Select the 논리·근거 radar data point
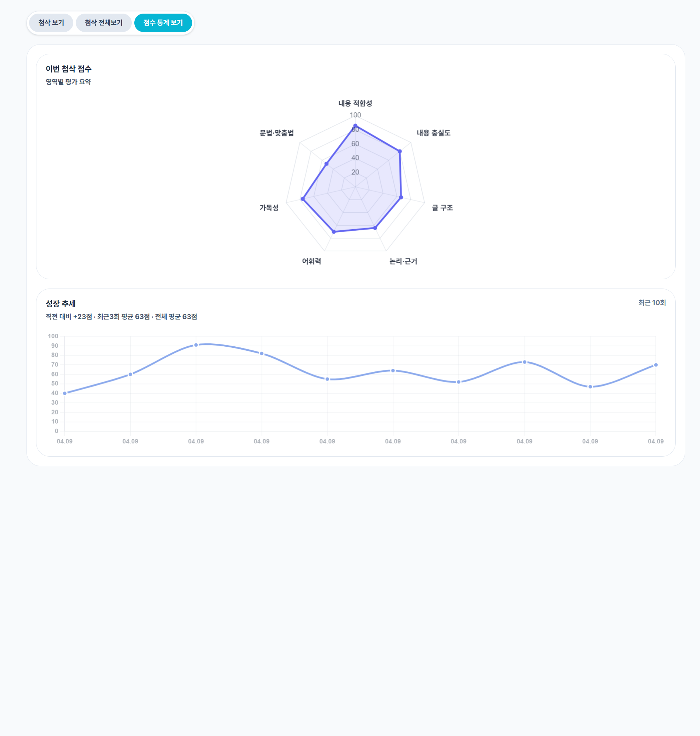Viewport: 700px width, 736px height. tap(375, 228)
